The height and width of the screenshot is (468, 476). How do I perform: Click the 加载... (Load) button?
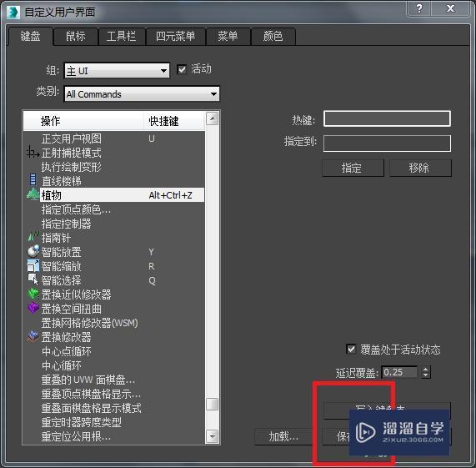pyautogui.click(x=283, y=437)
